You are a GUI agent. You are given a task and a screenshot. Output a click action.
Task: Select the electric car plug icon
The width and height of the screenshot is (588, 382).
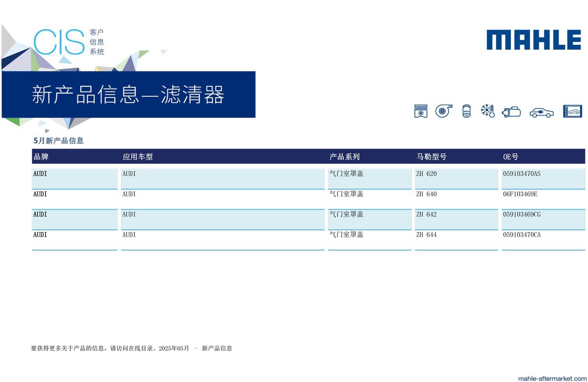click(541, 112)
